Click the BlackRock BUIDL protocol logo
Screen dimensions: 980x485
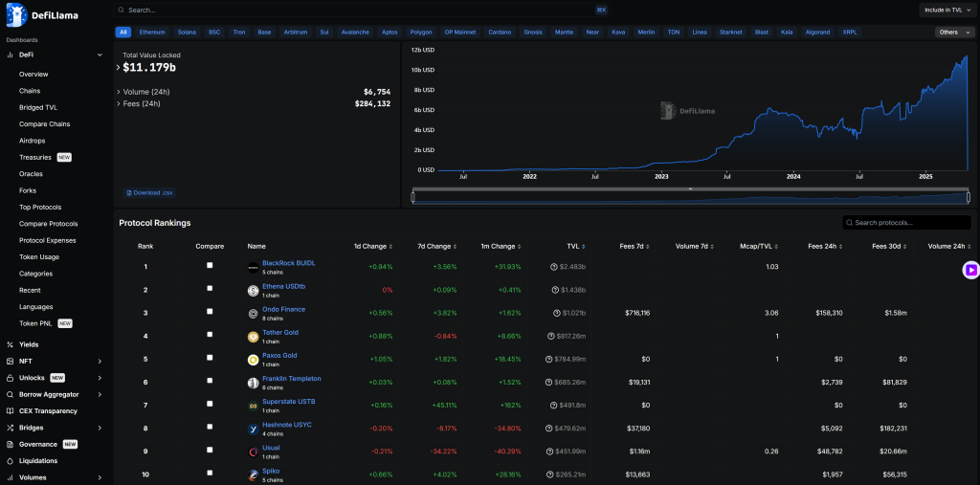253,268
